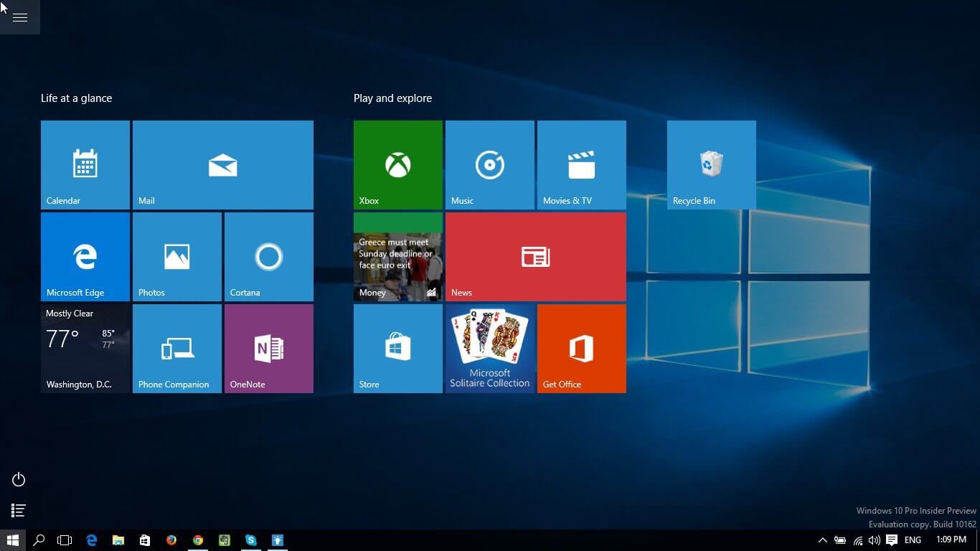Viewport: 980px width, 551px height.
Task: Open Action Center notifications icon
Action: 892,540
